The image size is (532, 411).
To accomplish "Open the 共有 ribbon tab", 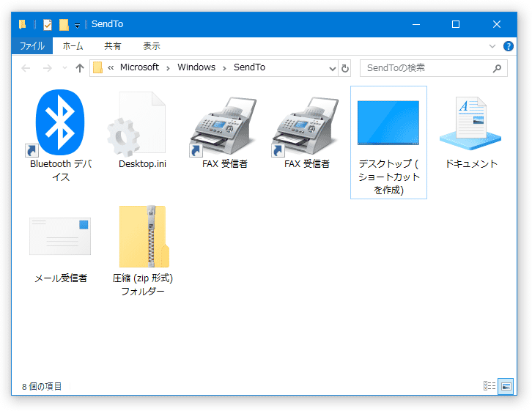I will pyautogui.click(x=112, y=45).
